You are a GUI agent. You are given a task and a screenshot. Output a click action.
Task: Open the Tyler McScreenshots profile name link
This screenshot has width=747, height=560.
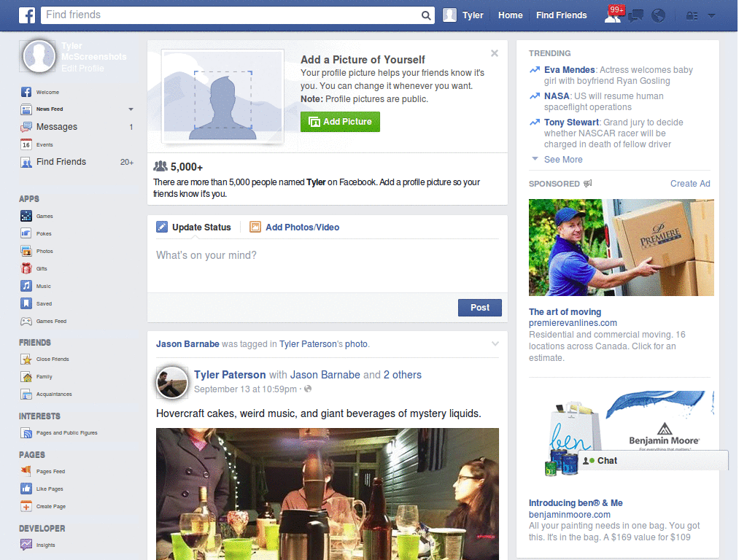(94, 52)
